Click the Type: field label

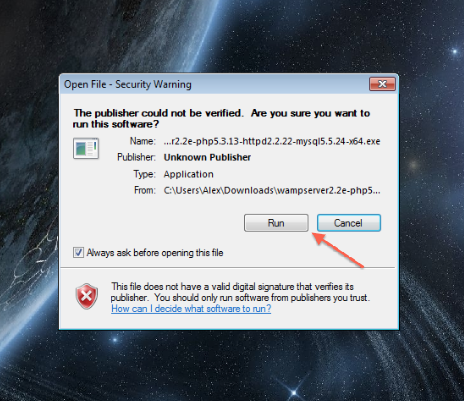tap(145, 174)
